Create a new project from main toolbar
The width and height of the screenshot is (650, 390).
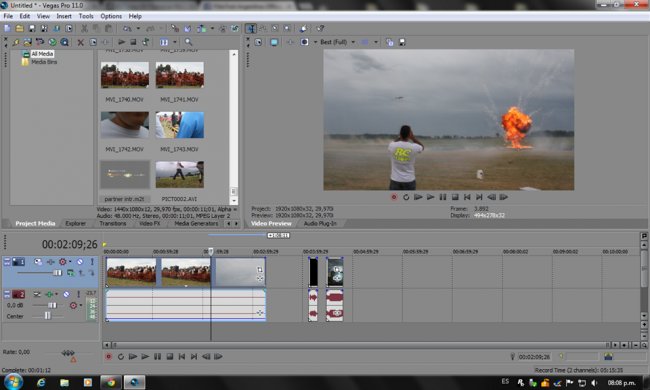[x=7, y=29]
